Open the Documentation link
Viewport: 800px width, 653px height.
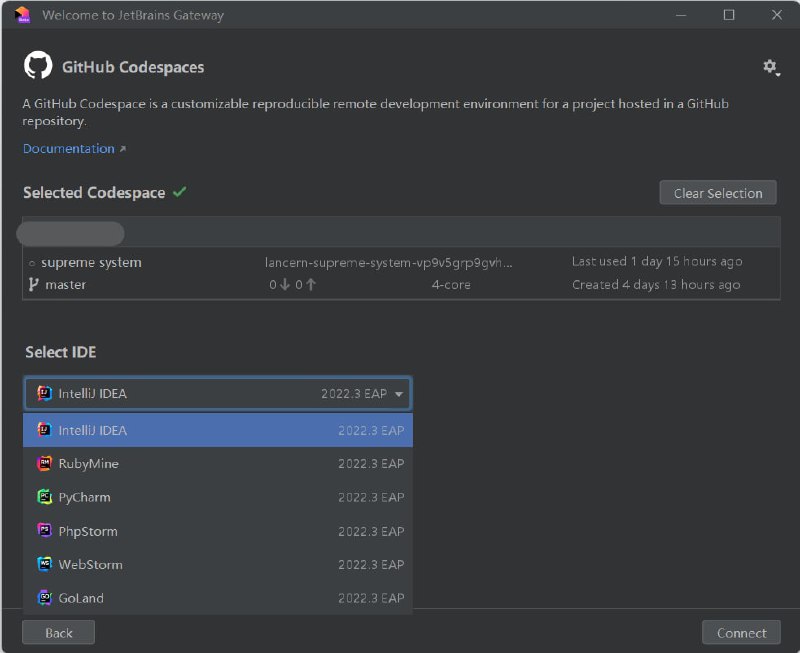tap(69, 148)
